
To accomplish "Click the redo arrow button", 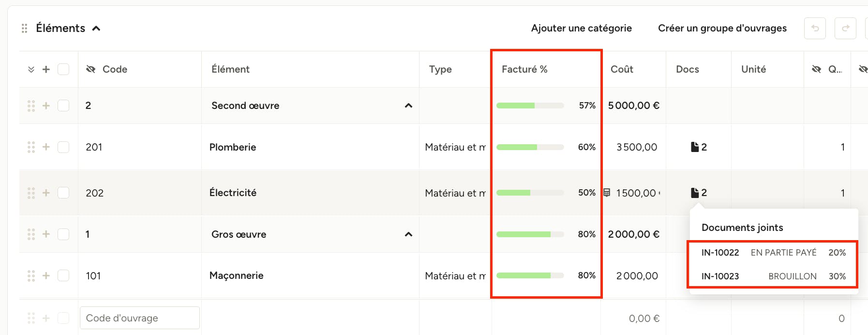I will [x=845, y=29].
